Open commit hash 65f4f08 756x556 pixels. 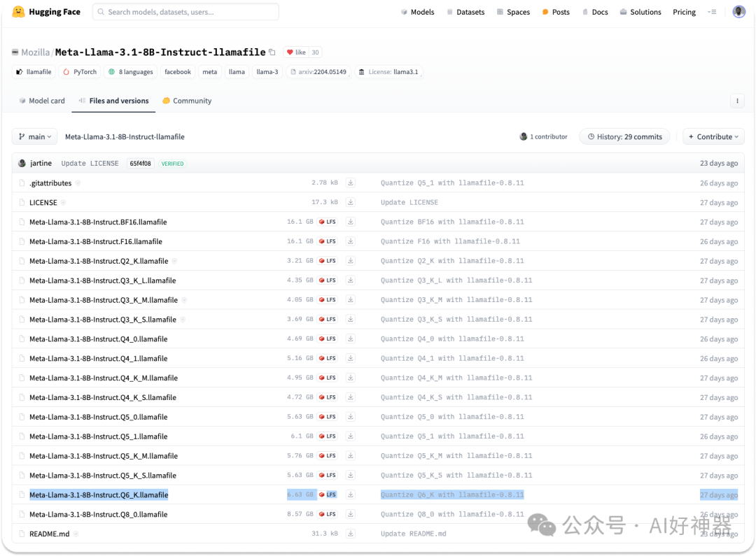click(140, 164)
